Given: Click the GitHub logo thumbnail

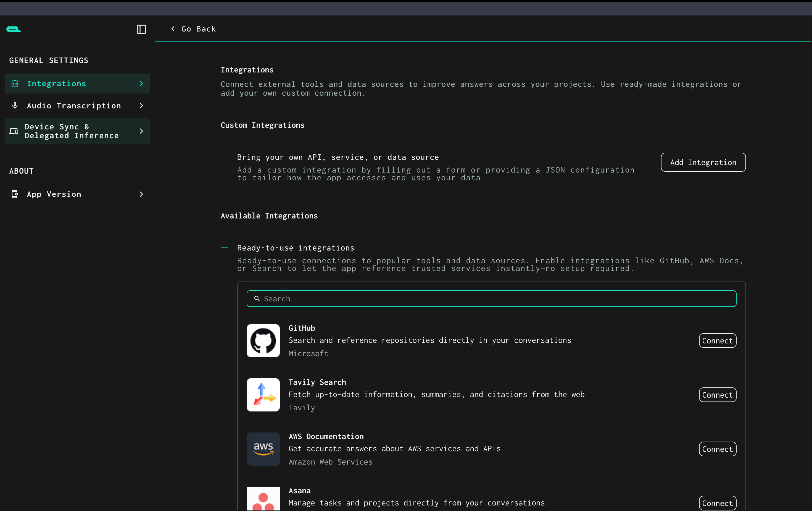Looking at the screenshot, I should point(263,341).
